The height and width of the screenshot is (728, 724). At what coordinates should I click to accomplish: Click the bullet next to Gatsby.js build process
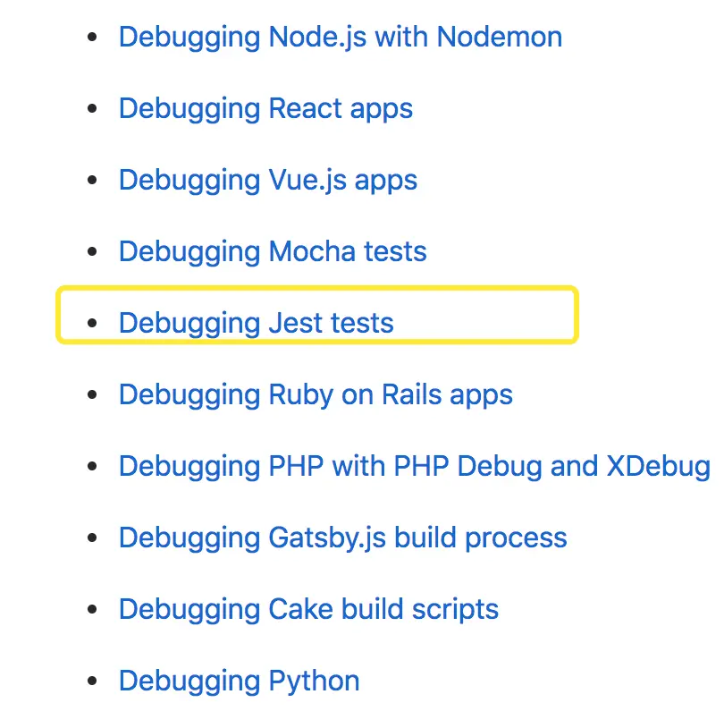click(x=92, y=538)
